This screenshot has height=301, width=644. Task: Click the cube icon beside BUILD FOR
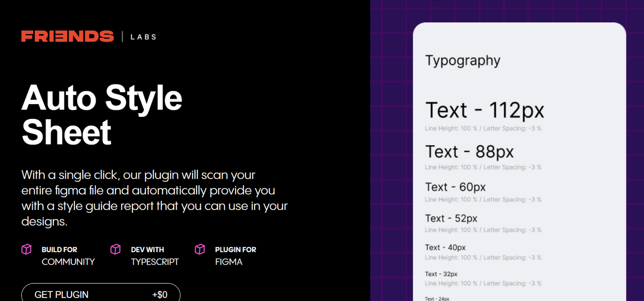pyautogui.click(x=27, y=249)
